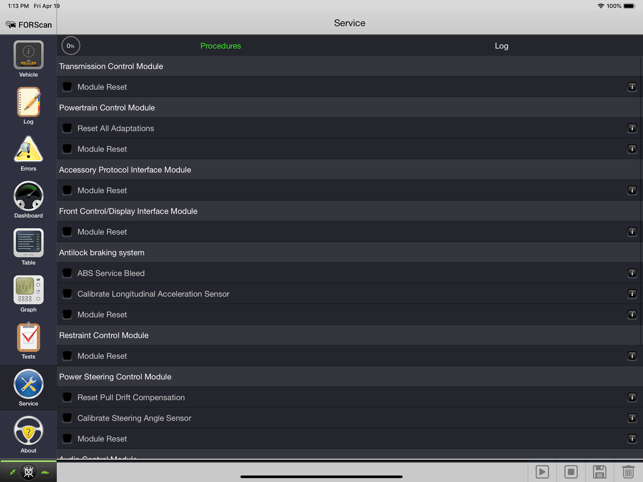Click the green connection plug icon
This screenshot has width=643, height=482.
point(12,473)
